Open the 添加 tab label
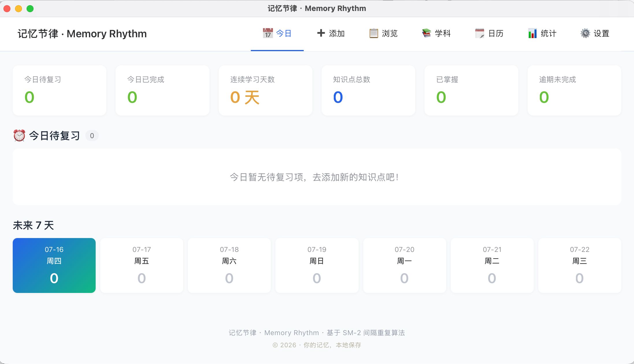Viewport: 634px width, 364px height. (337, 34)
